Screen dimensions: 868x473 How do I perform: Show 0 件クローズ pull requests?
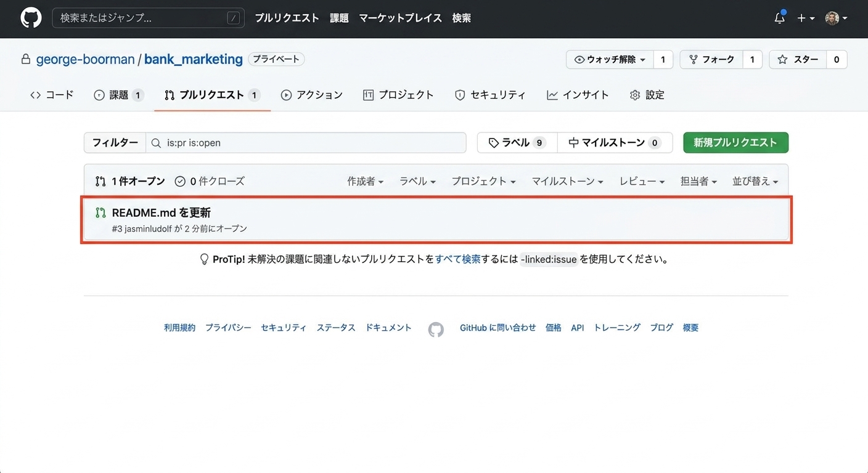[x=210, y=181]
